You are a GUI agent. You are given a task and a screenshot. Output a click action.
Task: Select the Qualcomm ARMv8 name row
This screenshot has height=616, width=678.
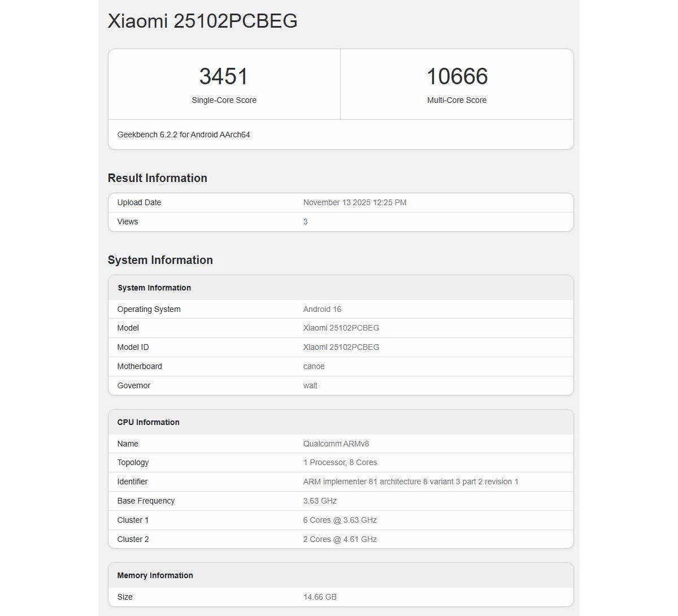click(339, 444)
